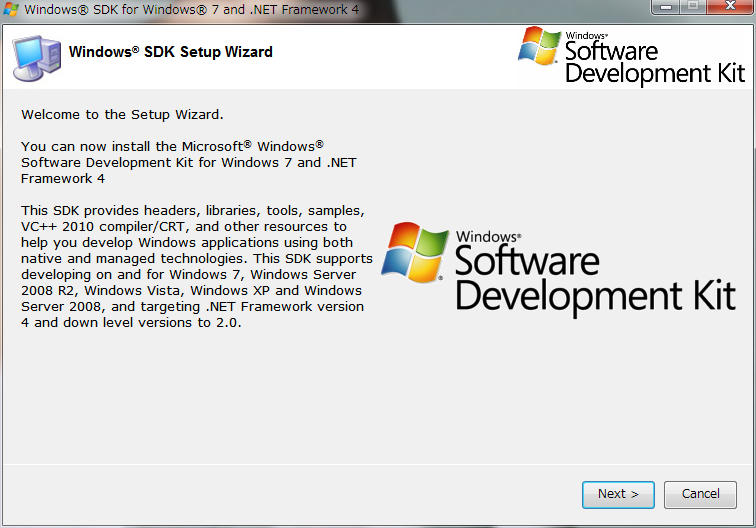Click 'Windows SDK Setup Wizard' heading
The image size is (756, 528).
point(171,52)
